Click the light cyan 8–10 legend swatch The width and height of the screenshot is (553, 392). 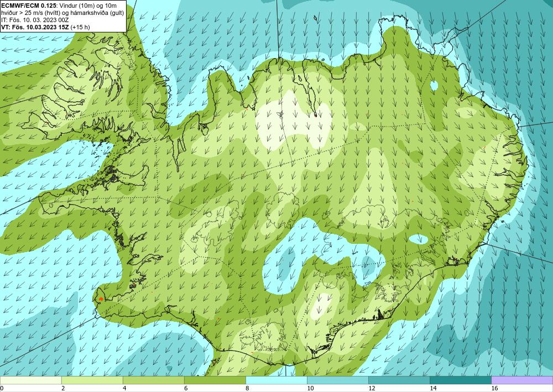pyautogui.click(x=276, y=380)
